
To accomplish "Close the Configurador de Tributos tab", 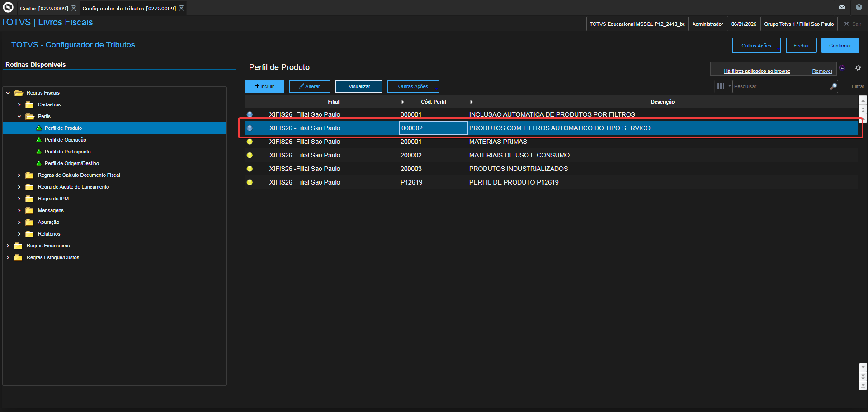I will pyautogui.click(x=181, y=8).
